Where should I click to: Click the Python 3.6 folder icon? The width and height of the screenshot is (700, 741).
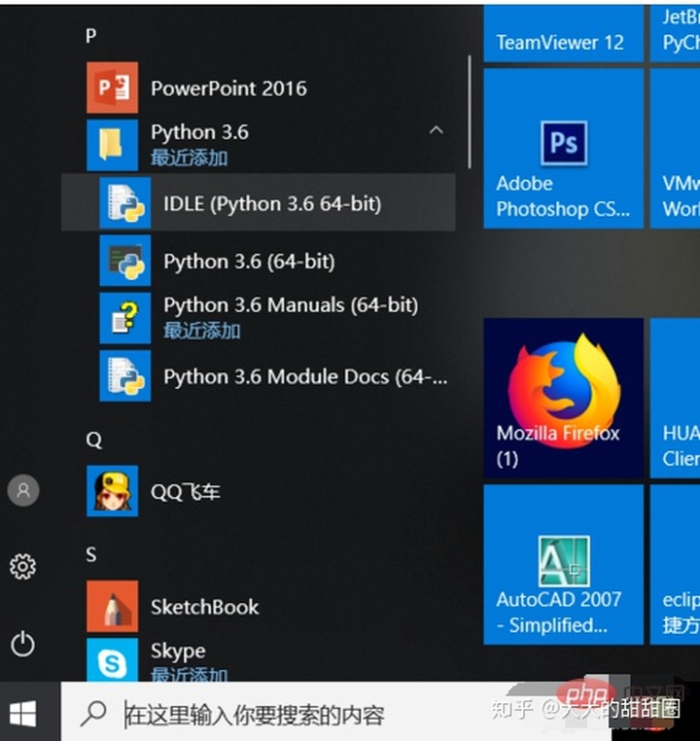click(x=112, y=145)
